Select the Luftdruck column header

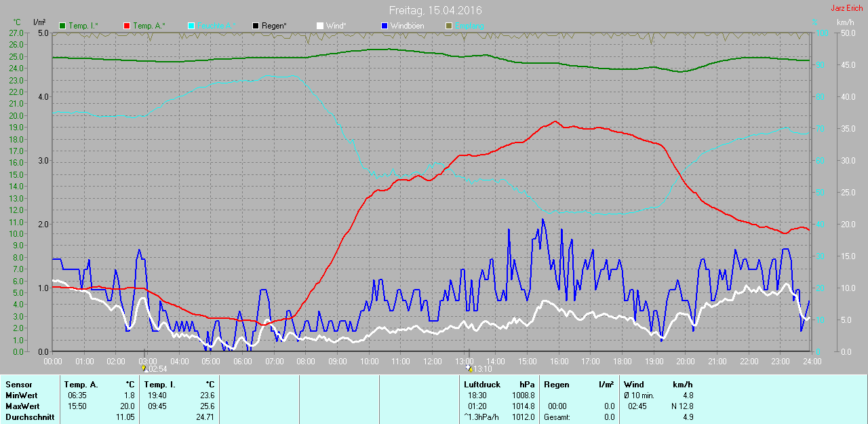[x=481, y=385]
